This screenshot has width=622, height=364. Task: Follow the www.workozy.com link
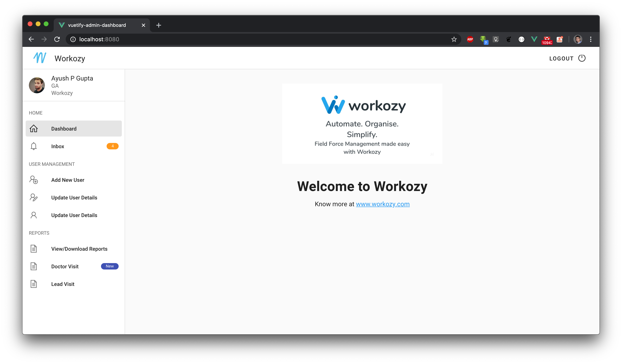[383, 204]
